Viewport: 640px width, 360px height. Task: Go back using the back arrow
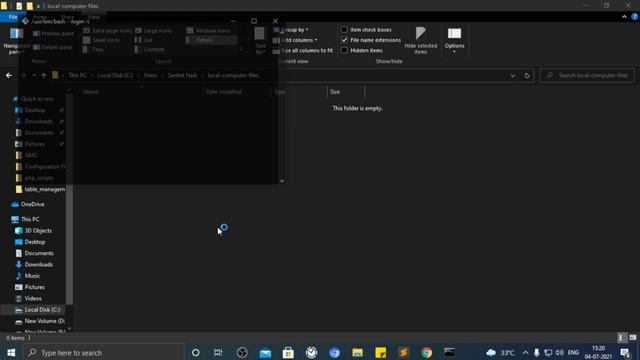point(9,76)
